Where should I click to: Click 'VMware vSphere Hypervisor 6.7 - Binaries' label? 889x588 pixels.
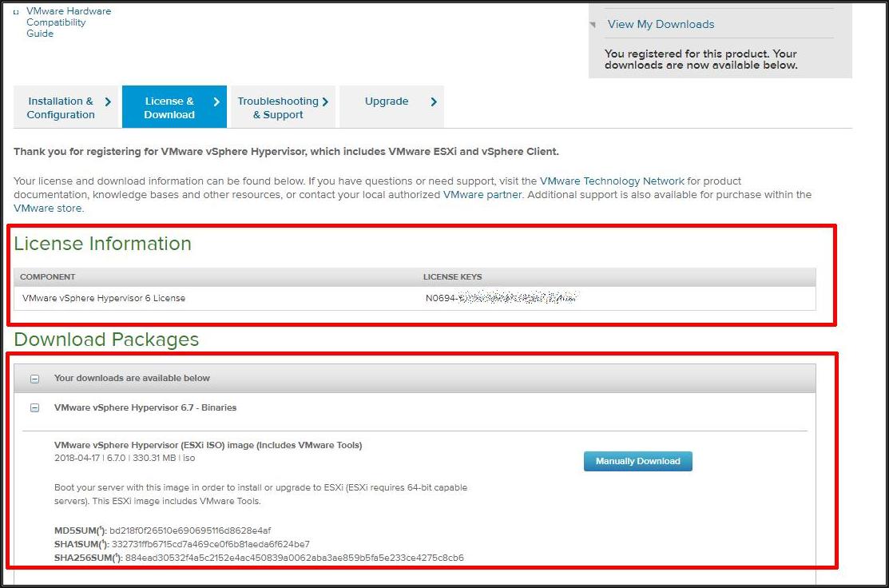point(145,407)
